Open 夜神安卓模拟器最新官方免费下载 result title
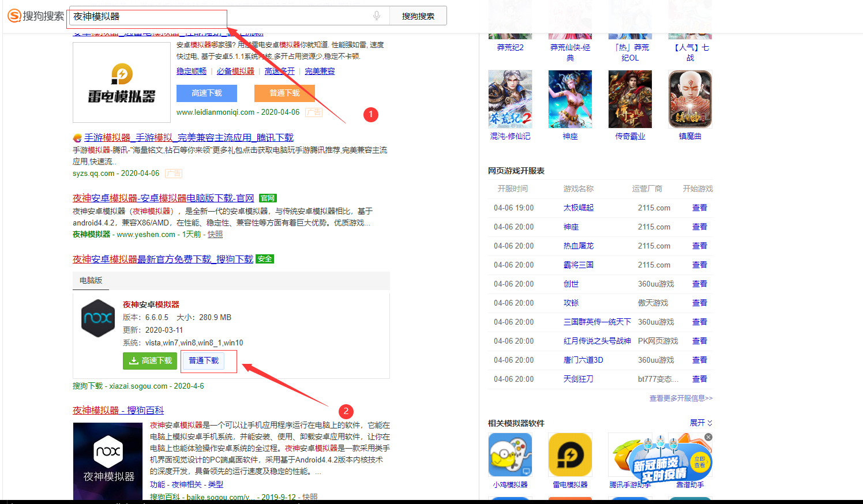 163,259
